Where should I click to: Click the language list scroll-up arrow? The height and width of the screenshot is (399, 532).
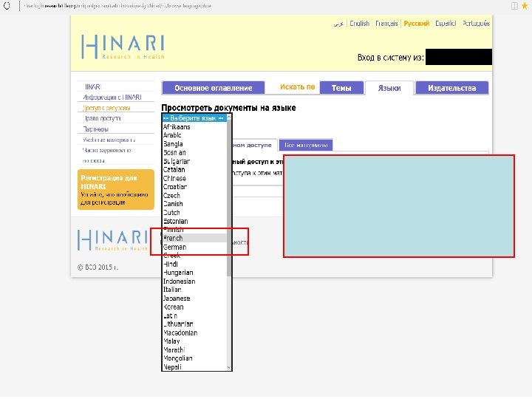click(x=229, y=117)
